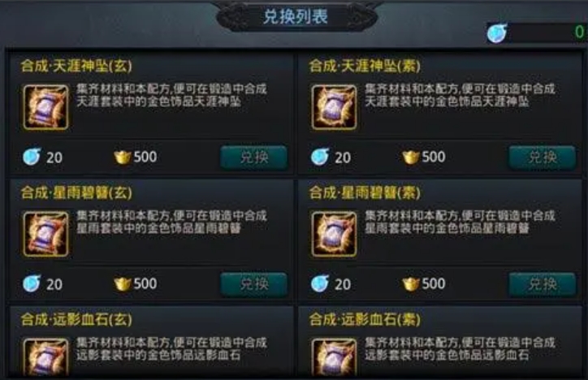Redeem the 星雨碧簪(素) recipe via 兑换 button

pyautogui.click(x=542, y=284)
